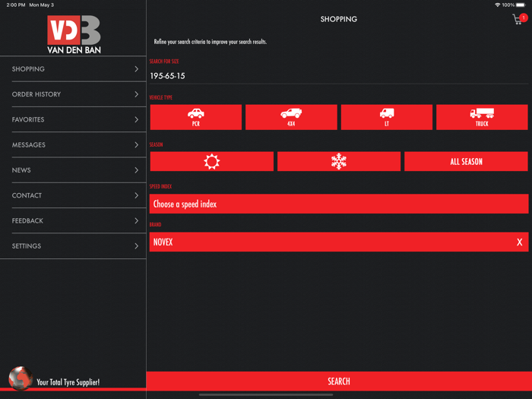
Task: Clear the NOVEX brand with X
Action: click(519, 242)
